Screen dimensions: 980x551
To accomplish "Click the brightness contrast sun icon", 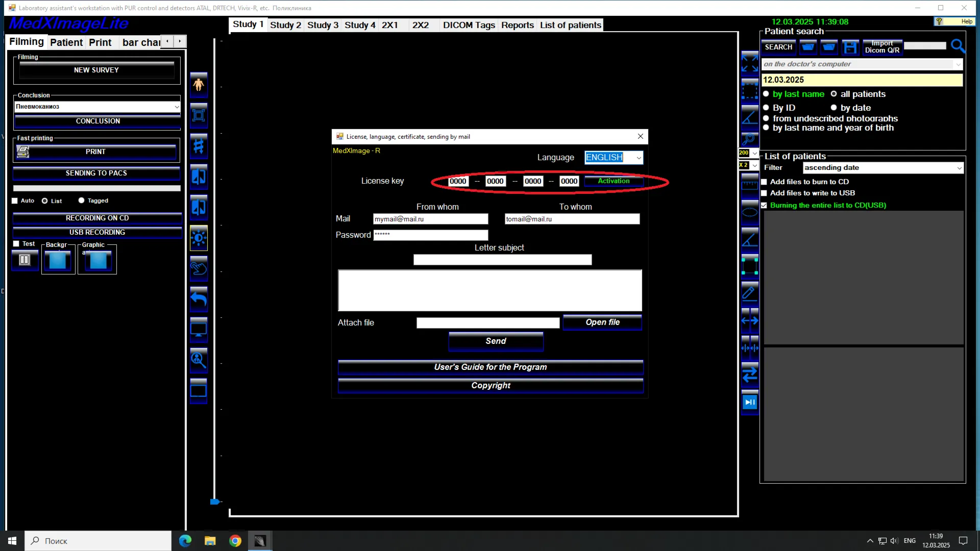I will (x=199, y=238).
